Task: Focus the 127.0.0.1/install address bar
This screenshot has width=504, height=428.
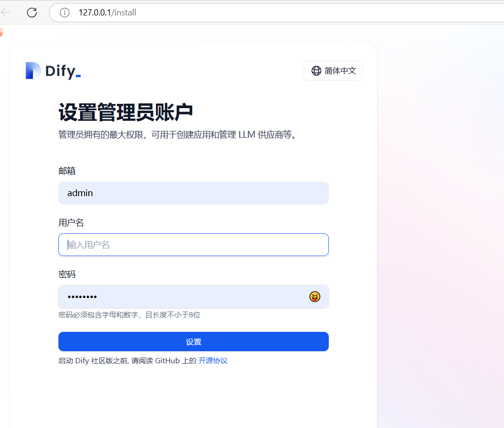Action: pos(277,13)
